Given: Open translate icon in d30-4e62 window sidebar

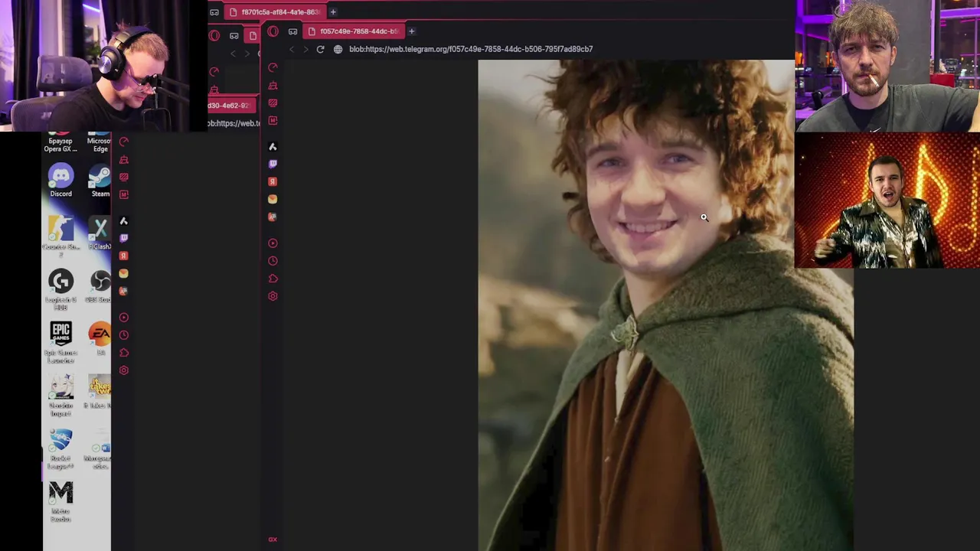Looking at the screenshot, I should coord(124,291).
